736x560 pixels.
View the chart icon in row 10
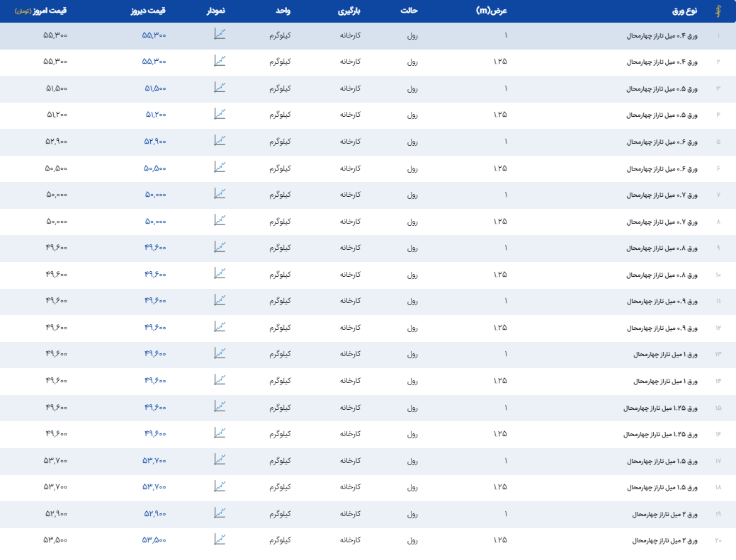click(220, 273)
